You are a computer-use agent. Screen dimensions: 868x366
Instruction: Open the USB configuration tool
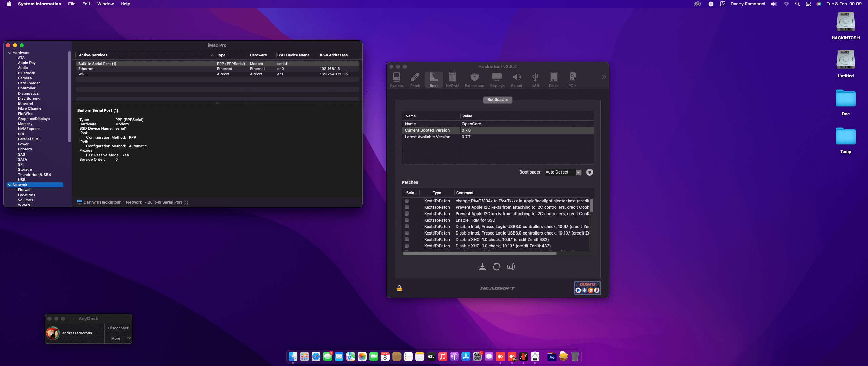click(535, 79)
